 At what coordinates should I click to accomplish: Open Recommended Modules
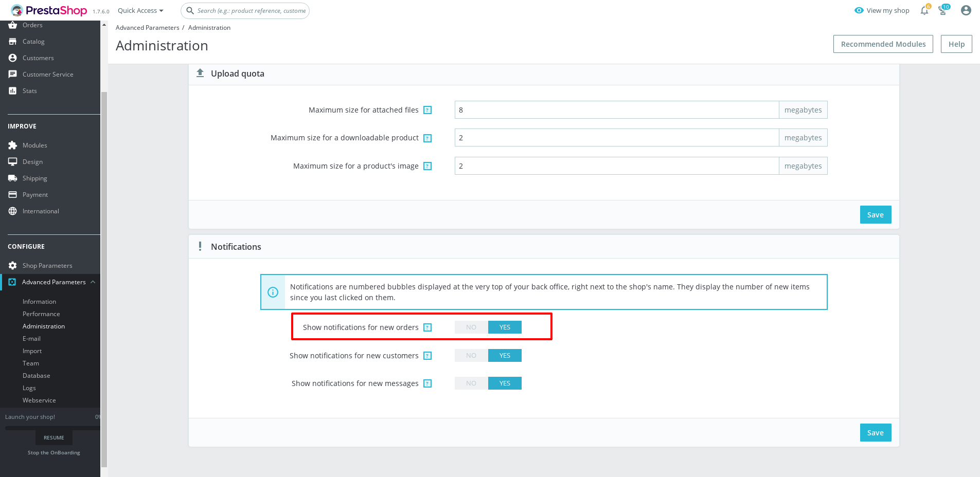883,44
